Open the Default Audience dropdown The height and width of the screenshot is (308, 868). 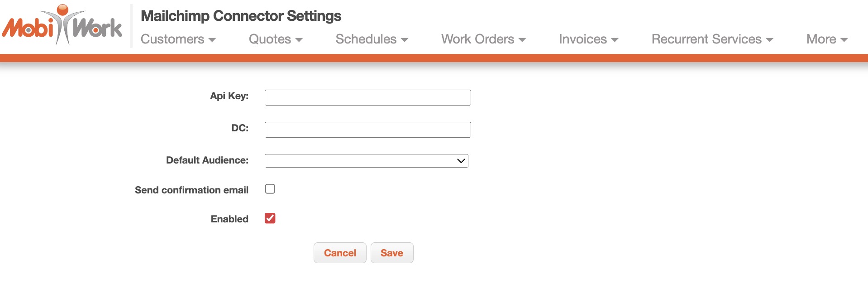tap(366, 161)
